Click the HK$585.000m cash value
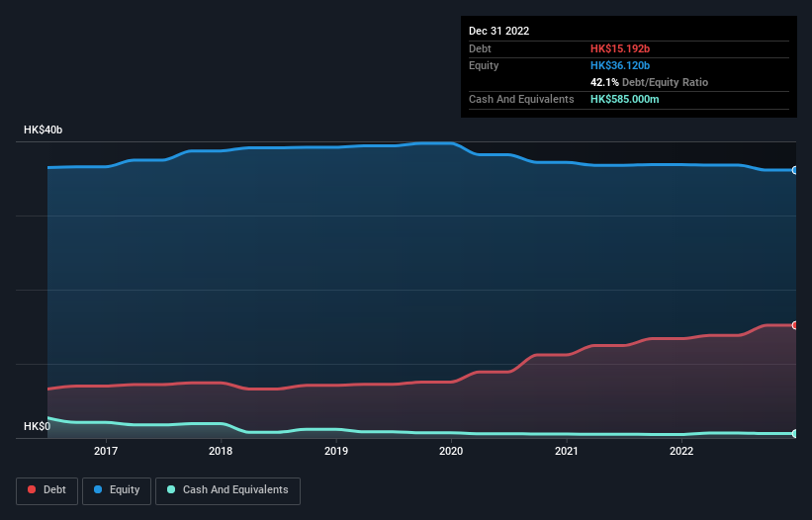Screen dimensions: 812x520 [x=624, y=99]
